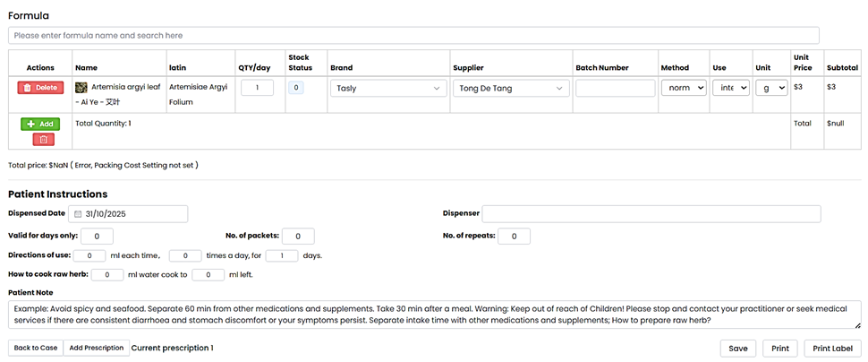The width and height of the screenshot is (868, 362).
Task: Click the Add Prescription button
Action: coord(96,348)
